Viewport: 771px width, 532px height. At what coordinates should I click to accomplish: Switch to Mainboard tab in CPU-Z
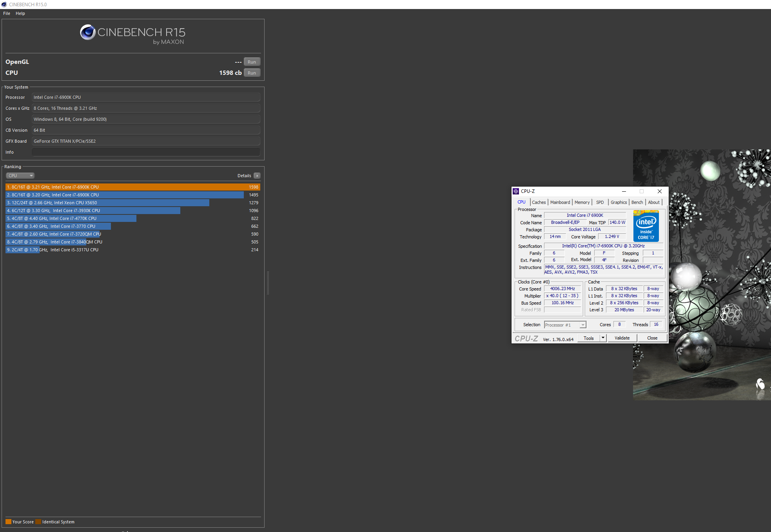[560, 202]
